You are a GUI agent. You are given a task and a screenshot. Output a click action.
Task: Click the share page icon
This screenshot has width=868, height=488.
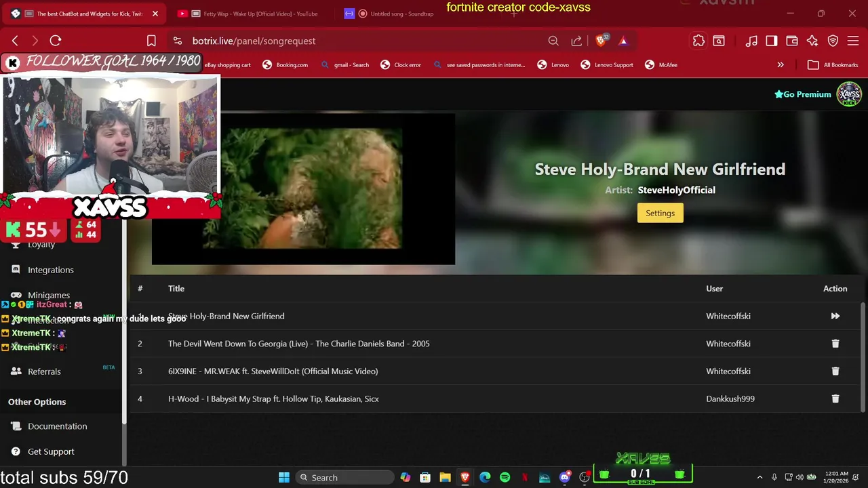coord(576,41)
